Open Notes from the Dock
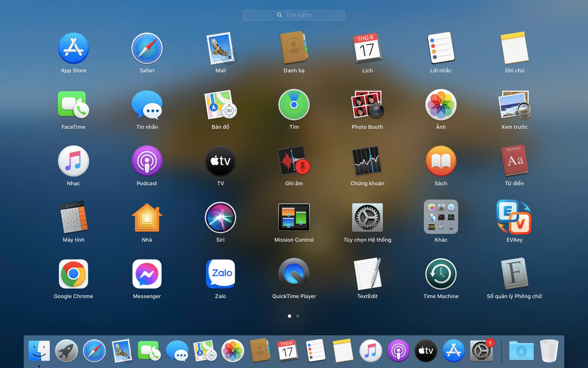The image size is (588, 368). click(x=343, y=351)
